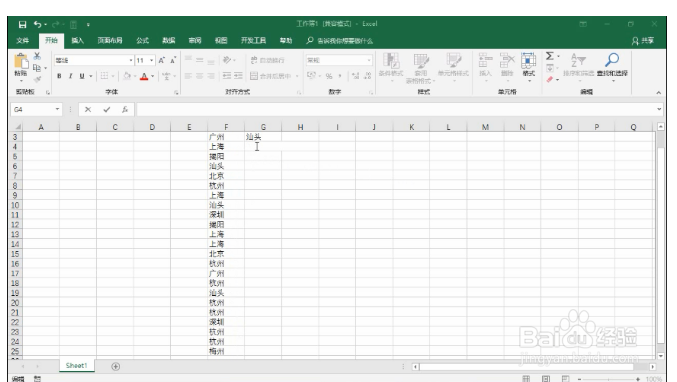The image size is (677, 382).
Task: Switch to Page Layout tab
Action: click(x=110, y=41)
